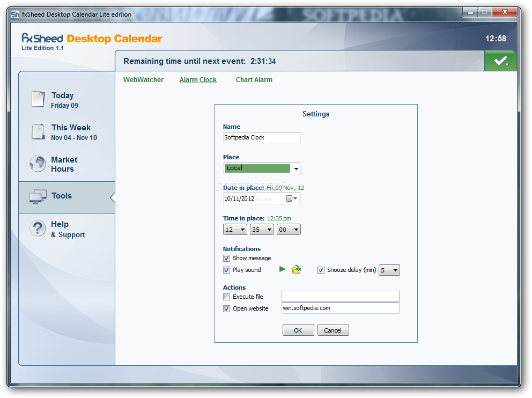
Task: Enable the Execute file action
Action: pyautogui.click(x=227, y=297)
